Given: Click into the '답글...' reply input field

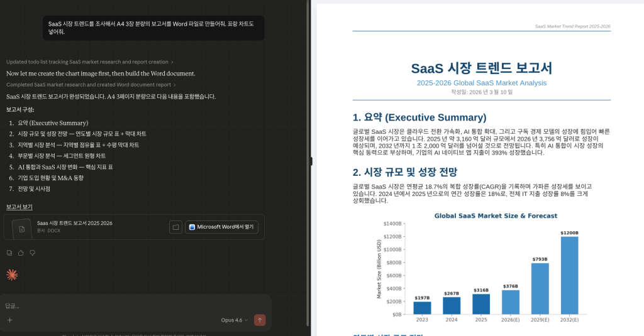Looking at the screenshot, I should (126, 306).
